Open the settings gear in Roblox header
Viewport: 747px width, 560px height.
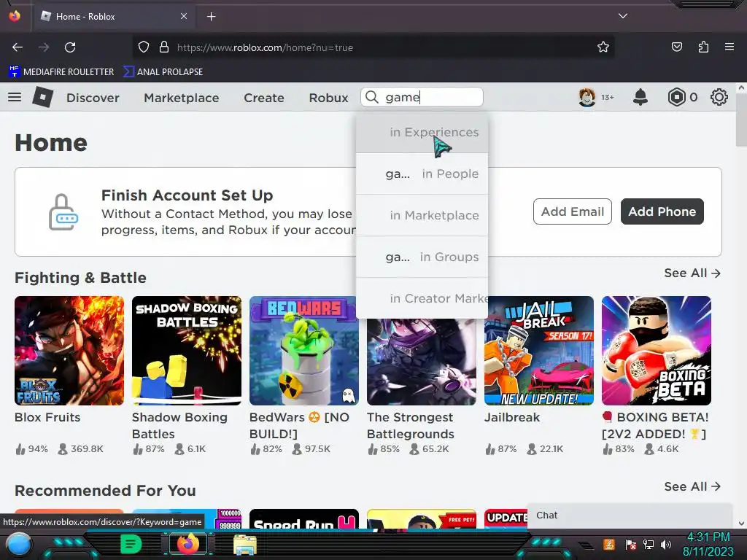pyautogui.click(x=719, y=97)
